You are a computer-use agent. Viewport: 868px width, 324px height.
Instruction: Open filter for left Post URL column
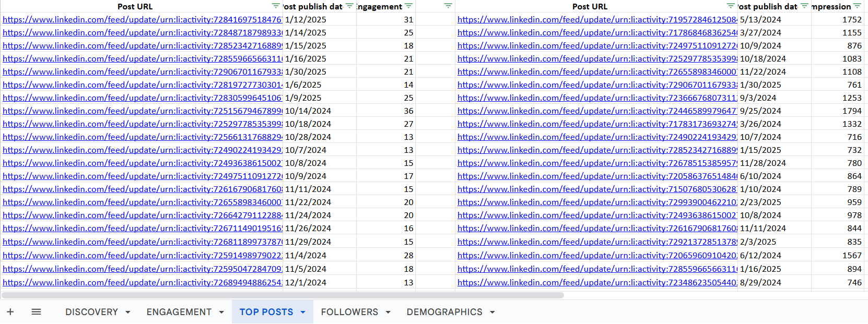pos(276,6)
